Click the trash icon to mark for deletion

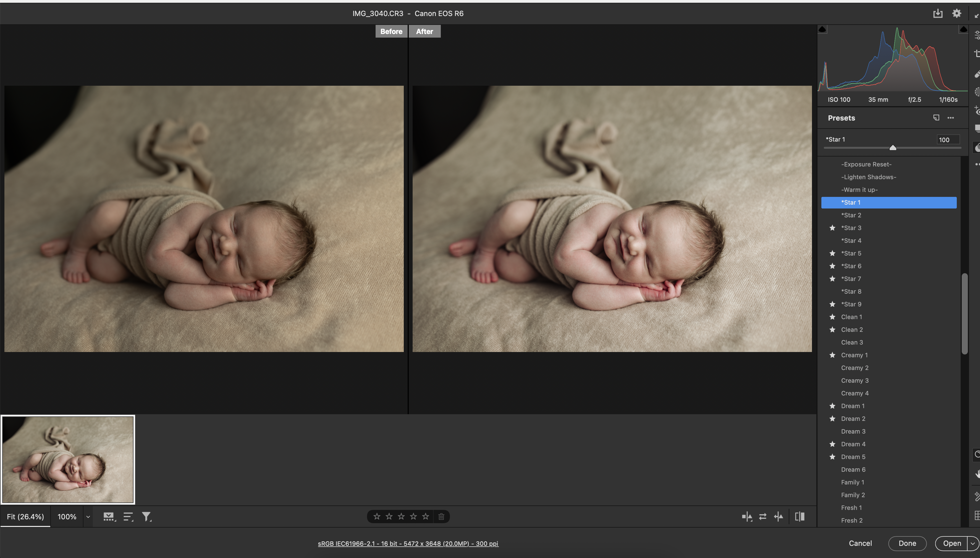441,517
